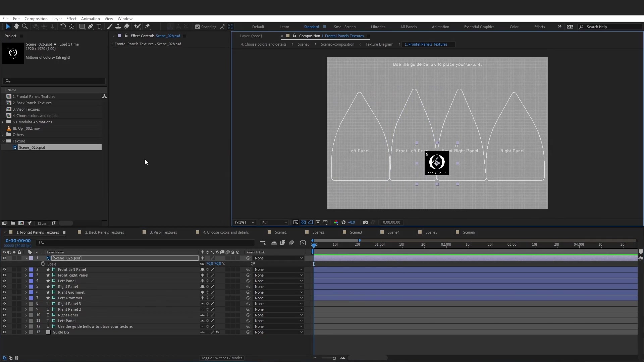This screenshot has height=362, width=644.
Task: Toggle visibility of the Front Left Panel layer
Action: (x=4, y=269)
